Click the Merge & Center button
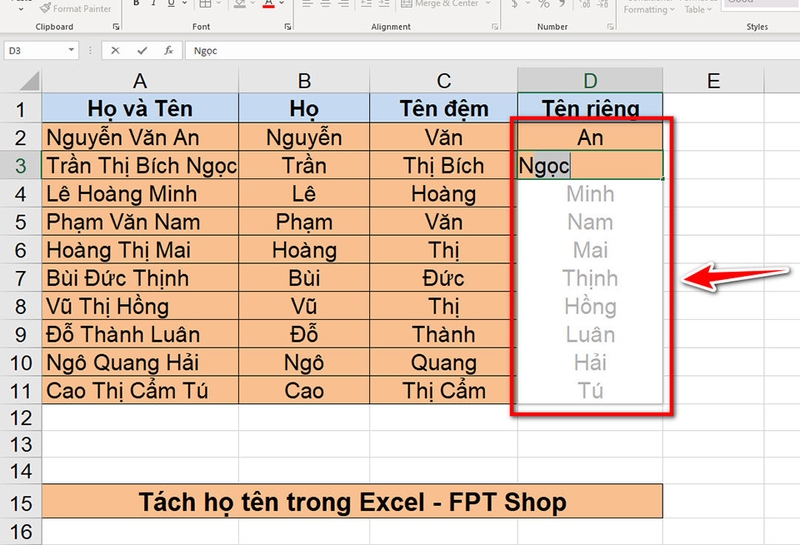The height and width of the screenshot is (545, 800). pos(440,4)
